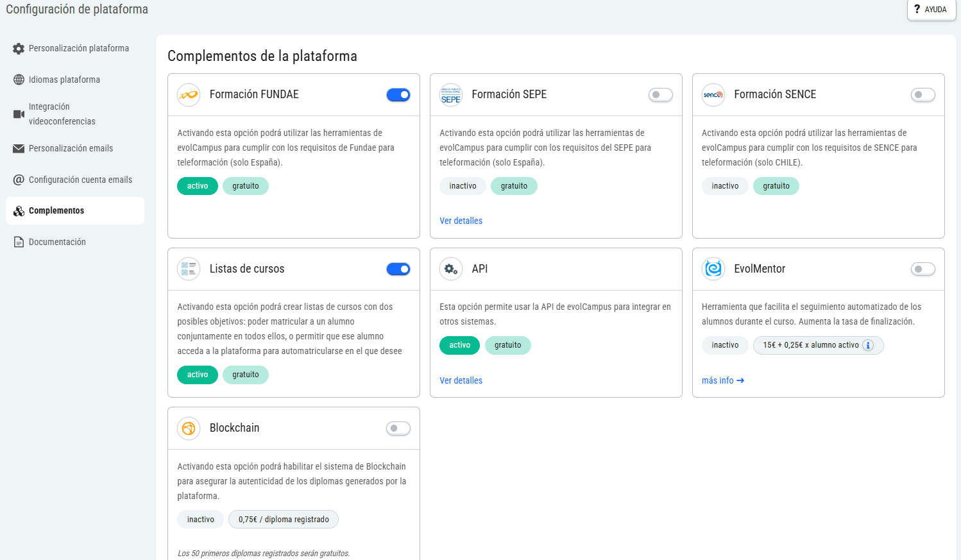Activate the Blockchain toggle
The width and height of the screenshot is (961, 560).
click(x=398, y=428)
